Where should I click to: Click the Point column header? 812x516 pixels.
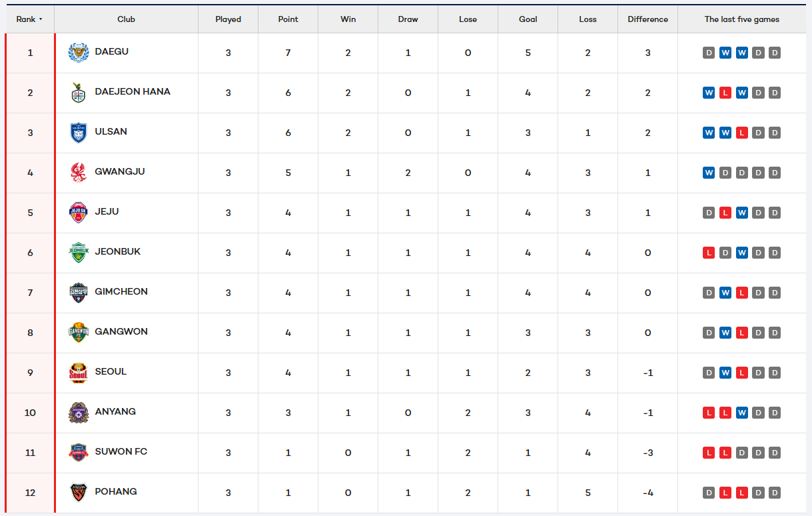pos(288,19)
